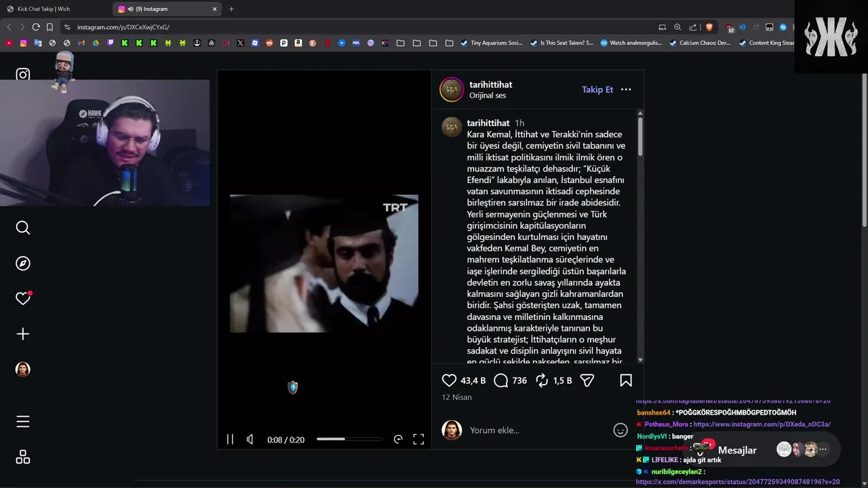Screen dimensions: 868x488
Task: Switch to Kick Chat Takip tab
Action: [56, 9]
